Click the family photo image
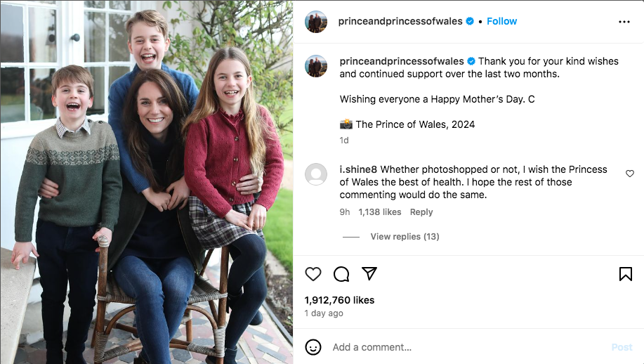Screen dimensions: 644x364 coord(147,182)
